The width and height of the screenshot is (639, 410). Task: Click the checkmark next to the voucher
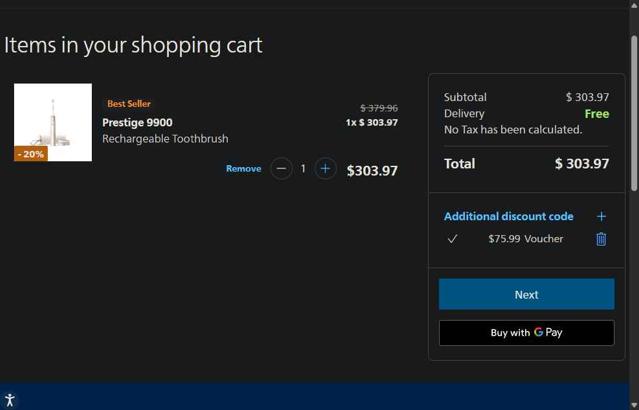(x=452, y=239)
